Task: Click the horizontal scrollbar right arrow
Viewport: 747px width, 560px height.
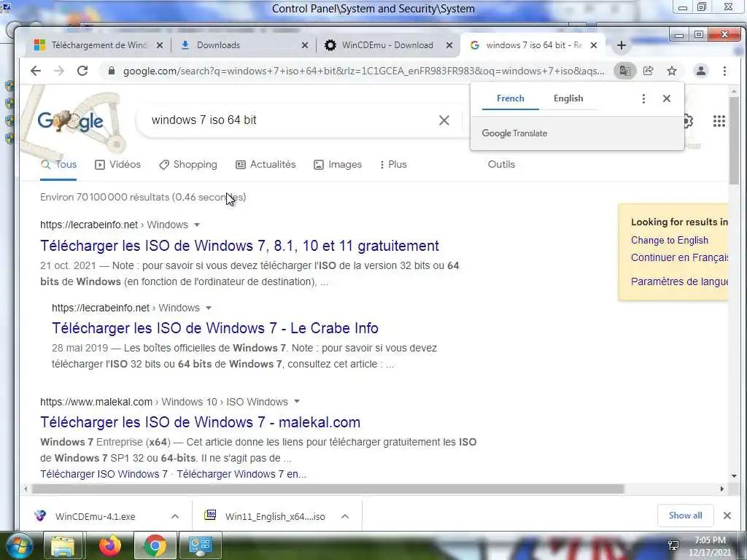Action: click(x=721, y=489)
